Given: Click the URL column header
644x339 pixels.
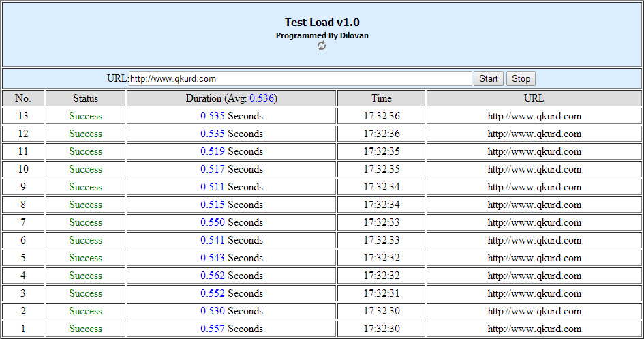Looking at the screenshot, I should click(534, 98).
